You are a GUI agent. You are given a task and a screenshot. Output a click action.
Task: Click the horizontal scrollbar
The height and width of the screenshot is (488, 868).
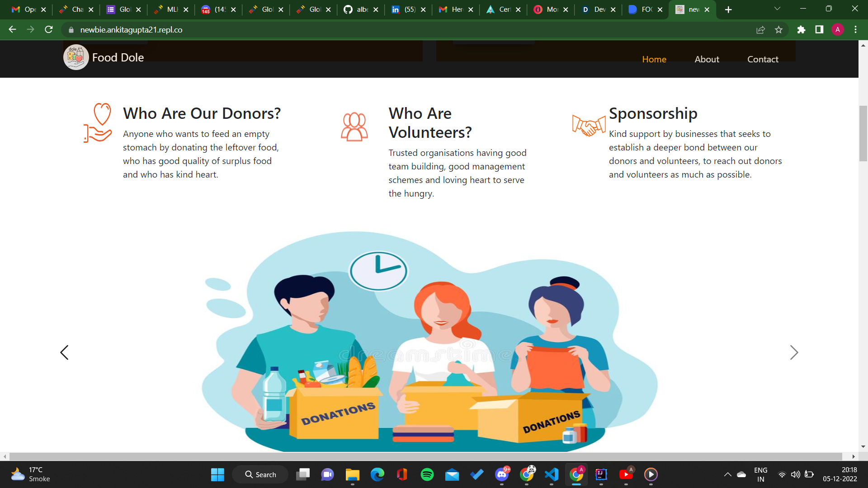click(x=425, y=456)
